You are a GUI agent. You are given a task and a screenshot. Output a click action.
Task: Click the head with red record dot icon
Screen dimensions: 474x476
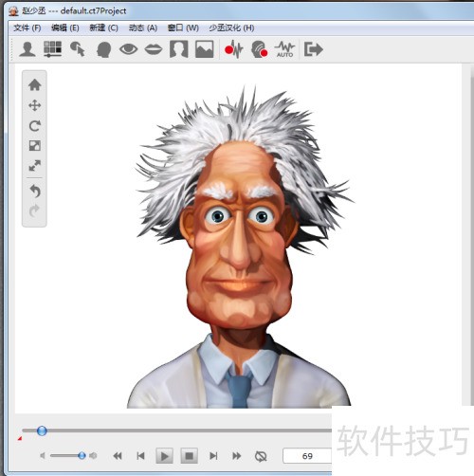pos(259,49)
